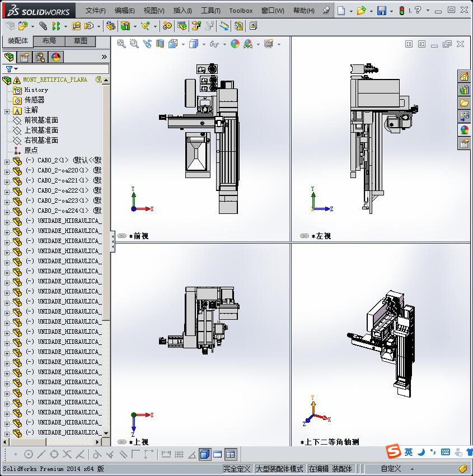Click Rebuild traffic light icon
The image size is (473, 476).
[402, 11]
